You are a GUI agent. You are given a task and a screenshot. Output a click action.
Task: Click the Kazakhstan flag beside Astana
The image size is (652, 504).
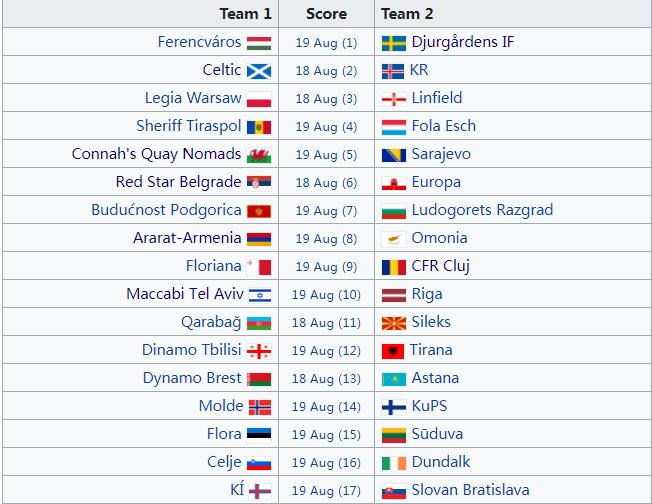pyautogui.click(x=393, y=379)
